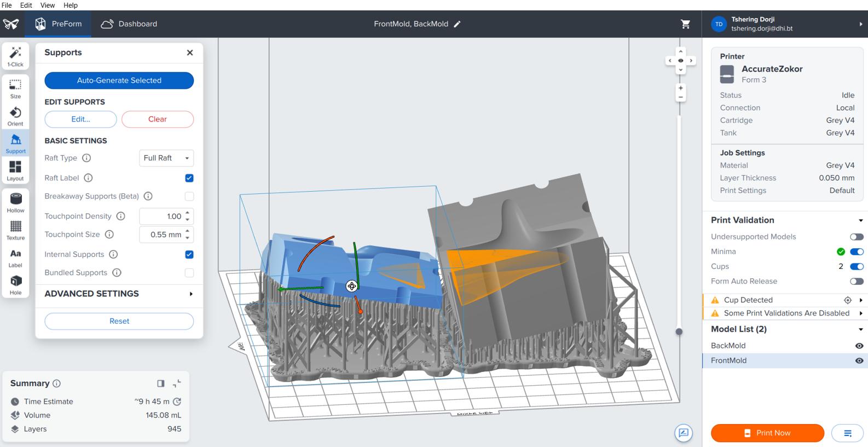The height and width of the screenshot is (447, 868).
Task: Toggle Summary panel side view icon
Action: (x=160, y=383)
